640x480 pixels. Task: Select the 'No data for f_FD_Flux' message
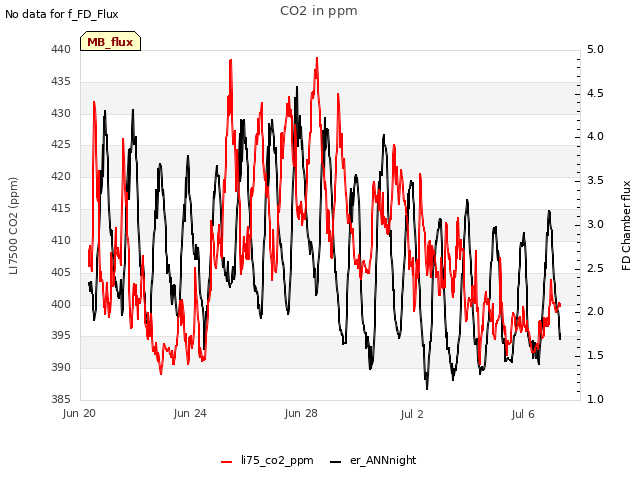pyautogui.click(x=62, y=14)
